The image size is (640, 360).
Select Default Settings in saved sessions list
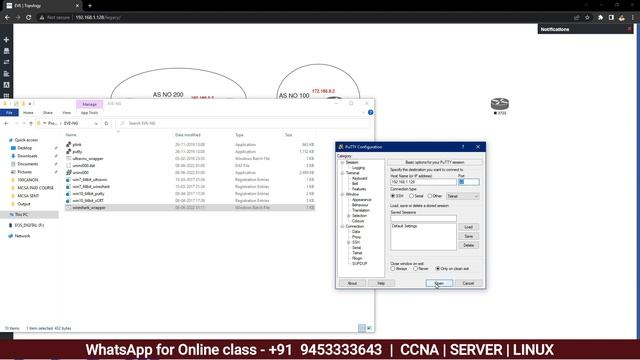click(x=404, y=226)
